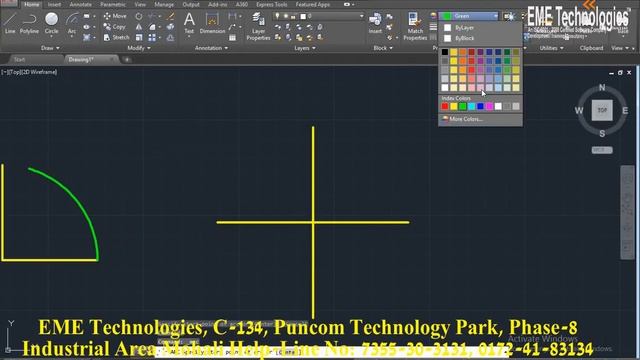This screenshot has height=360, width=640.
Task: Select the Arc tool
Action: point(72,23)
